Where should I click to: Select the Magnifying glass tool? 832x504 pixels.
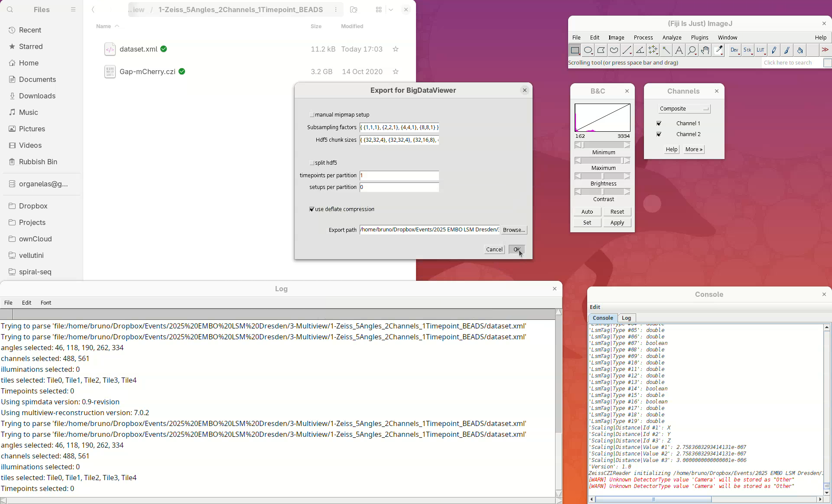(692, 50)
